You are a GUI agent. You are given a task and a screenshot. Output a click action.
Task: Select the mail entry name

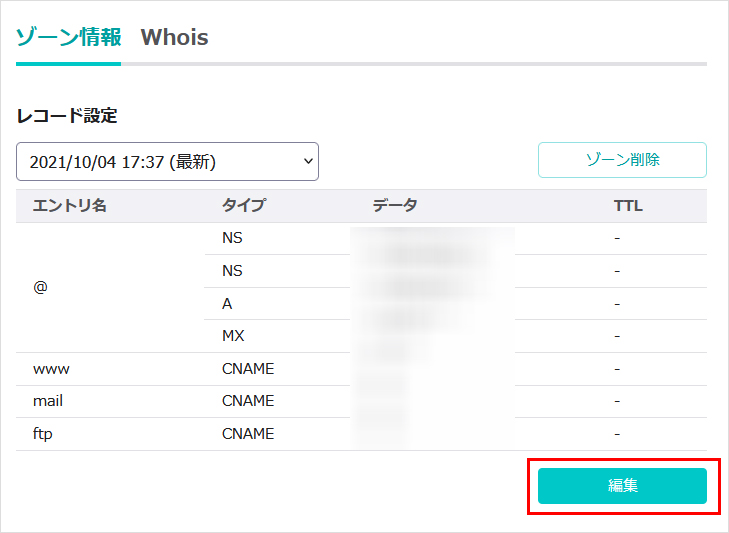pyautogui.click(x=48, y=401)
